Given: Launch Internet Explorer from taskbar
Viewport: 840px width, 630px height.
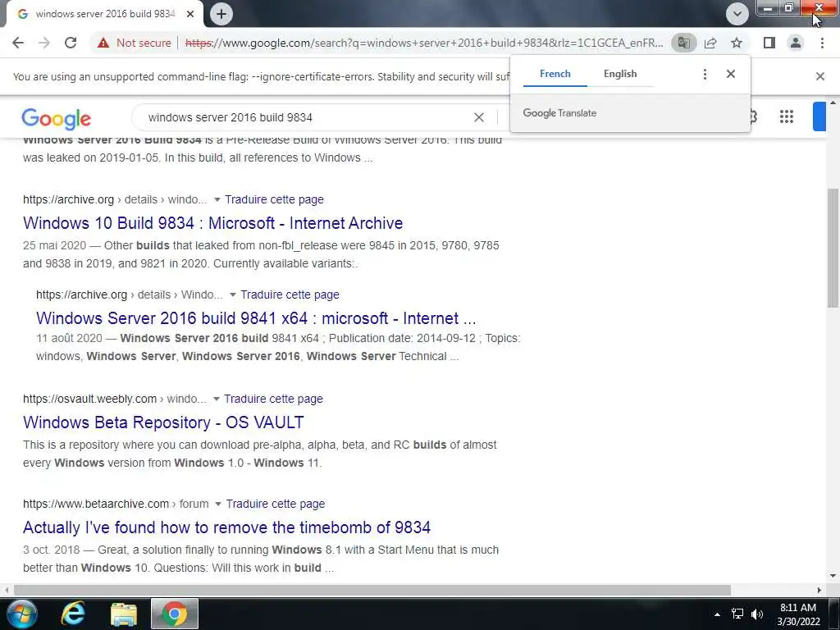Looking at the screenshot, I should pos(73,614).
